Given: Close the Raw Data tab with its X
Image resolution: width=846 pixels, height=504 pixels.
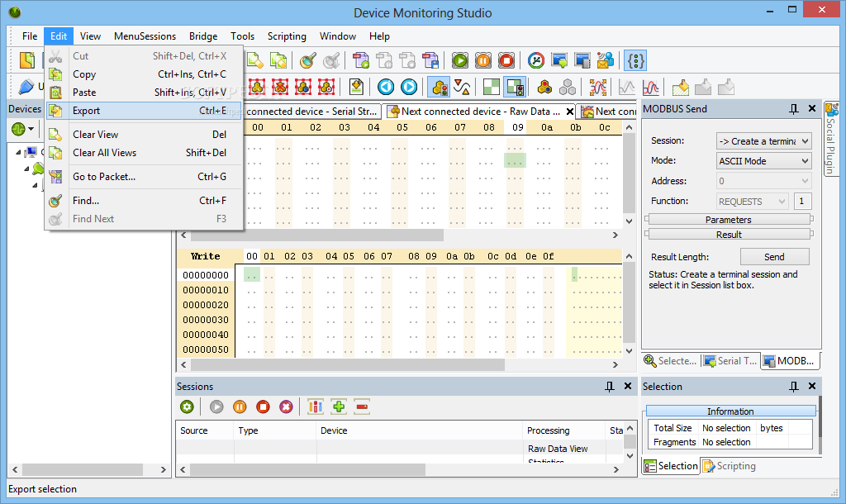Looking at the screenshot, I should click(570, 112).
